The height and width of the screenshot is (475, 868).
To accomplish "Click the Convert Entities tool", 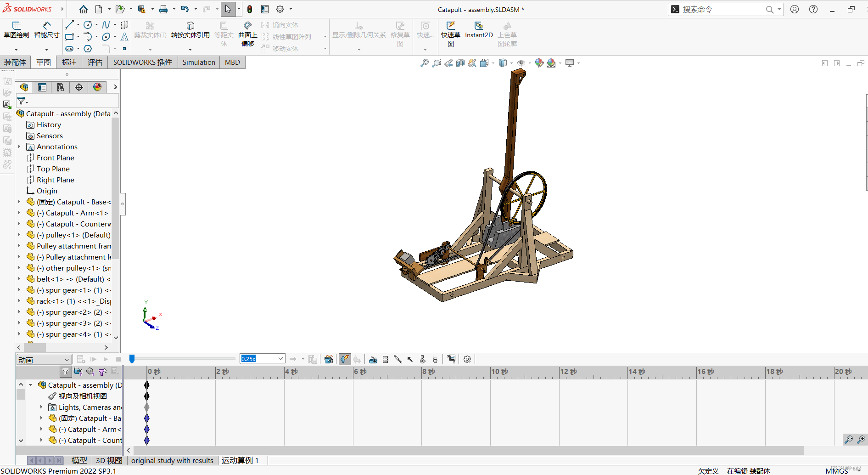I will tap(190, 30).
